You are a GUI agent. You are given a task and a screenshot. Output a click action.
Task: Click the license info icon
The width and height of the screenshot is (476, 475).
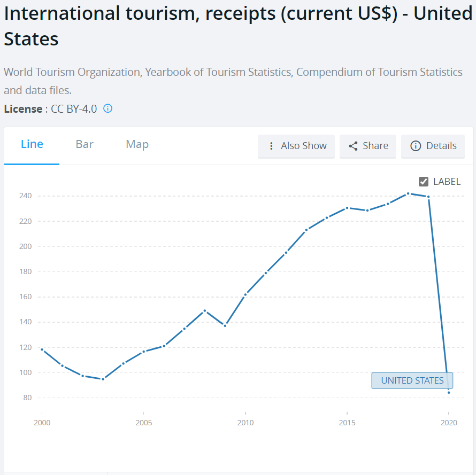[108, 108]
